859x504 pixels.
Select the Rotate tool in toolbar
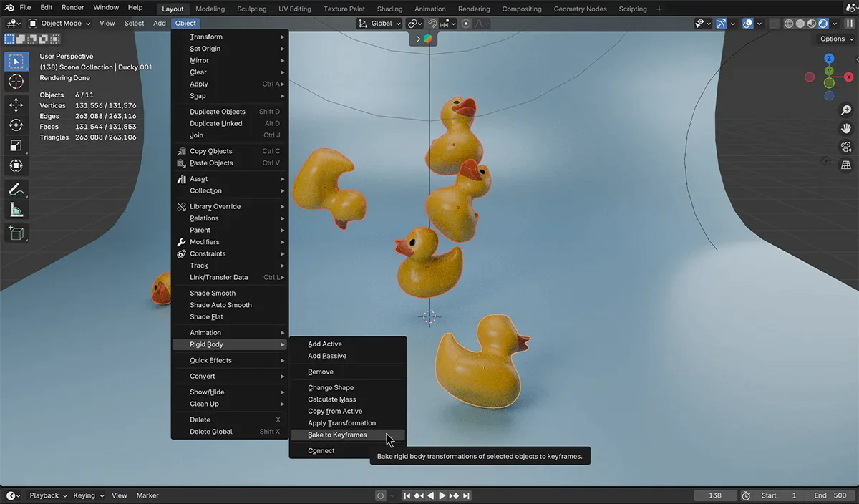click(x=16, y=125)
